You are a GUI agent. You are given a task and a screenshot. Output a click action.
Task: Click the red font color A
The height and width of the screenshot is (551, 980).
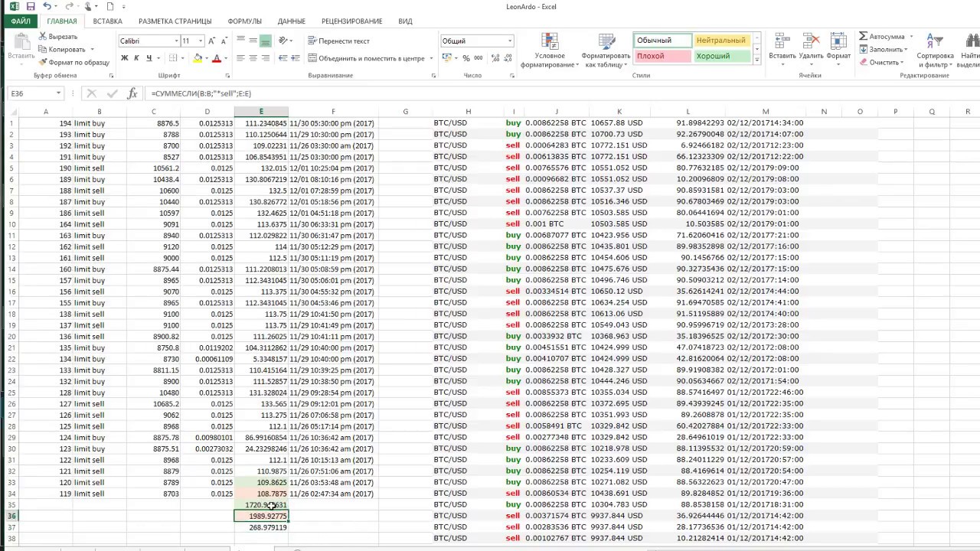coord(217,58)
